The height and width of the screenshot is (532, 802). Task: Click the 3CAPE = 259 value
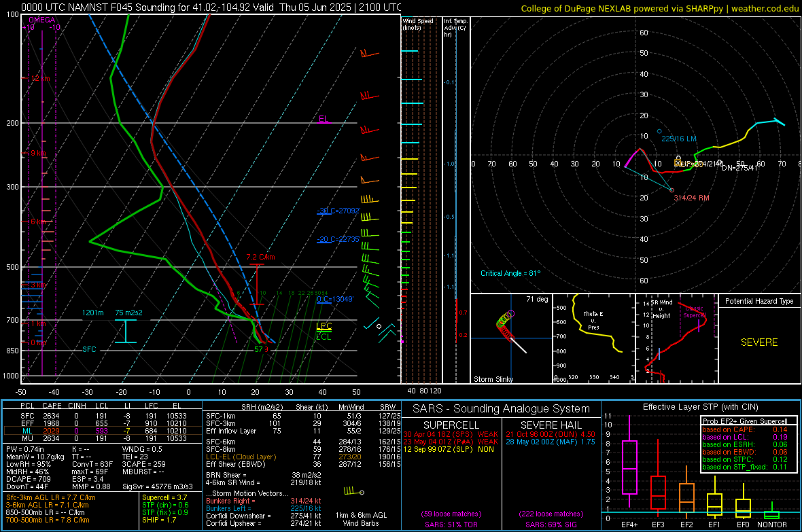[143, 464]
